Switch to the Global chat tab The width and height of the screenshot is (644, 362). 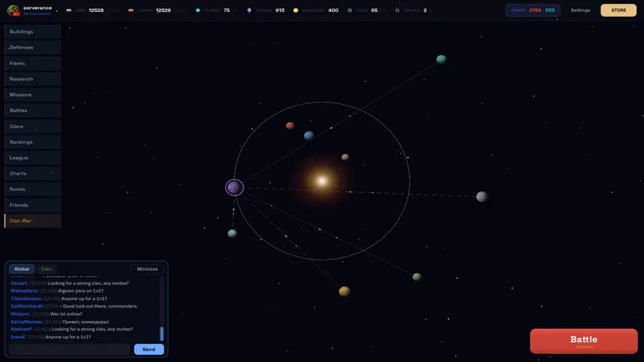(22, 269)
